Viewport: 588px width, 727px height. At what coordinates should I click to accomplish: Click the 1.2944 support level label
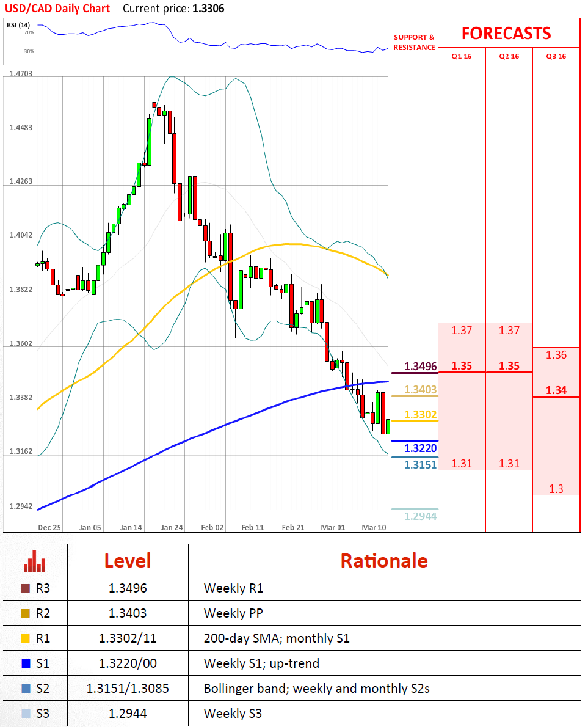pos(420,516)
